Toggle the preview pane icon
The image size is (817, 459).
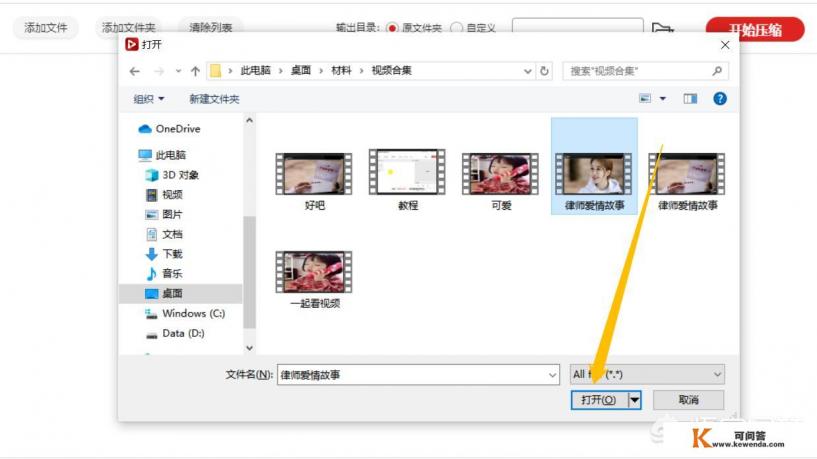click(690, 98)
